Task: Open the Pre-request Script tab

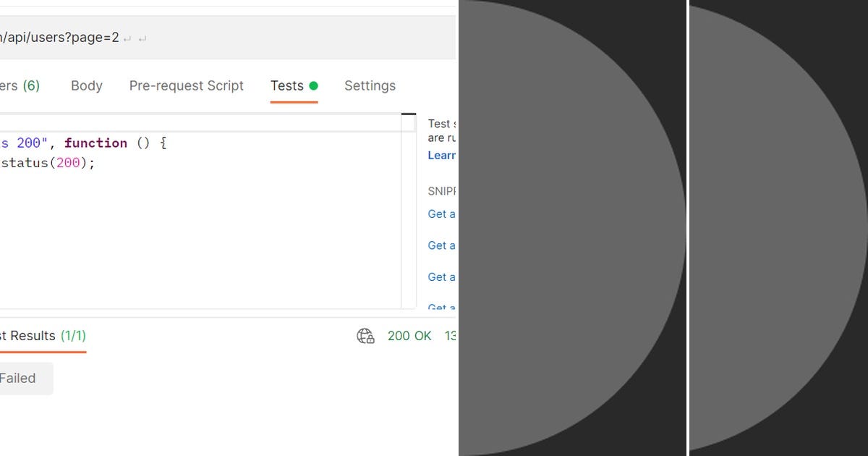Action: [x=186, y=85]
